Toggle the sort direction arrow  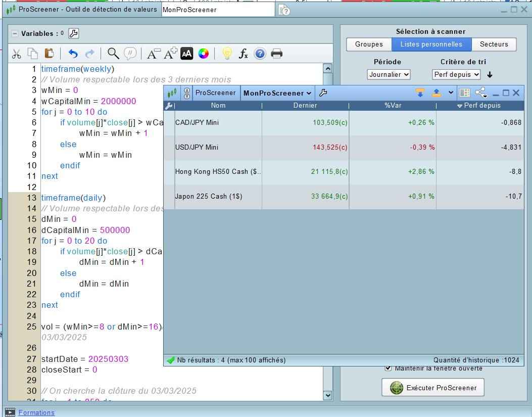(x=490, y=75)
